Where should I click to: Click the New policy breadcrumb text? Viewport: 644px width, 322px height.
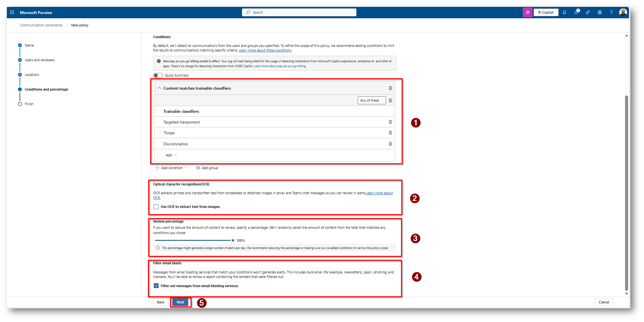tap(80, 25)
